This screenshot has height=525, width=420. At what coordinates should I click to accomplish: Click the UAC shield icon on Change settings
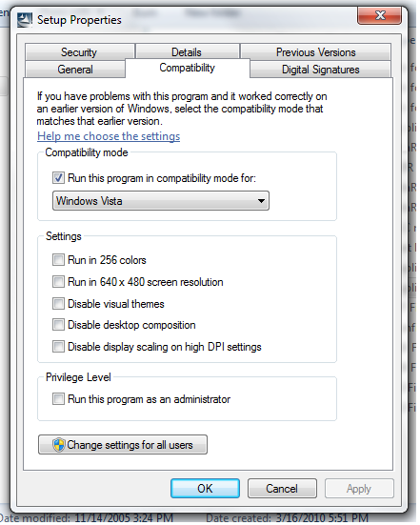(58, 445)
